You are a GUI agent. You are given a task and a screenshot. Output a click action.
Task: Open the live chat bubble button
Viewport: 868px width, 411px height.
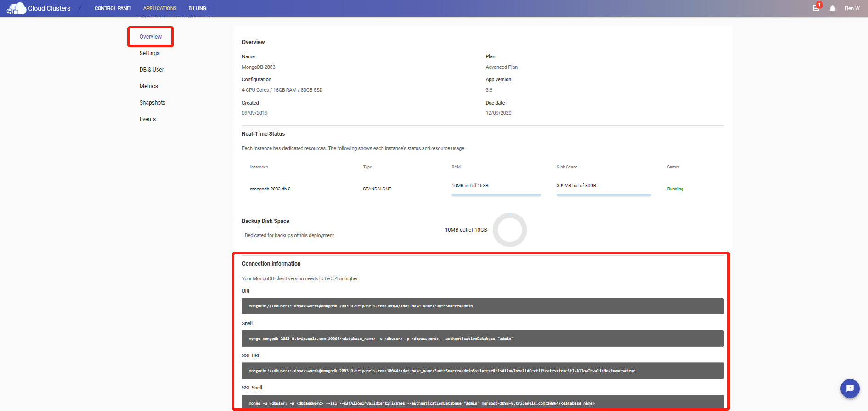click(850, 389)
